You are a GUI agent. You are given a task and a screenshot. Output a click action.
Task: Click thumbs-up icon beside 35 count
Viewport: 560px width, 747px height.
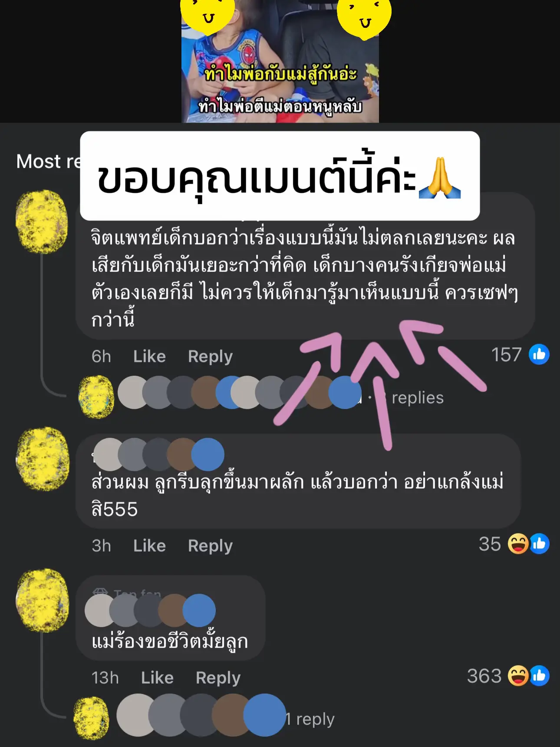pos(540,544)
